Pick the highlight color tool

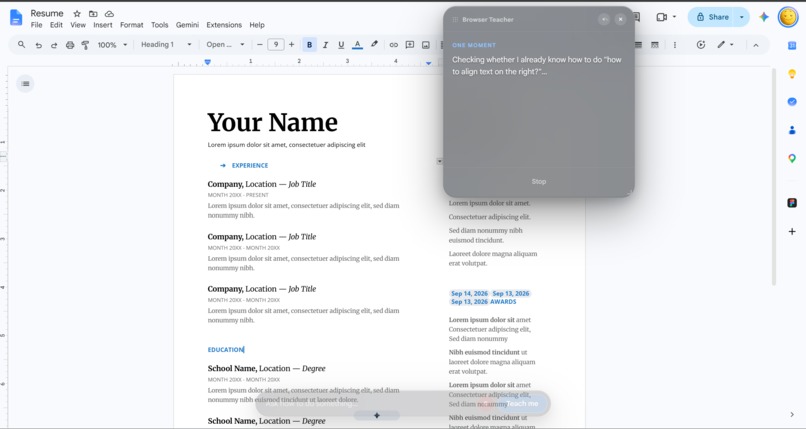click(x=374, y=45)
